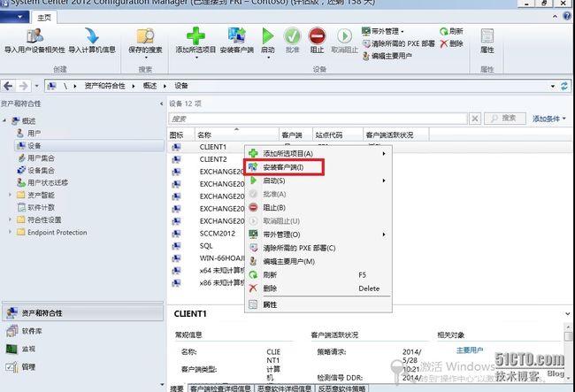Select the SCCM2012 device row
Screen dimensions: 575x392
pos(217,234)
